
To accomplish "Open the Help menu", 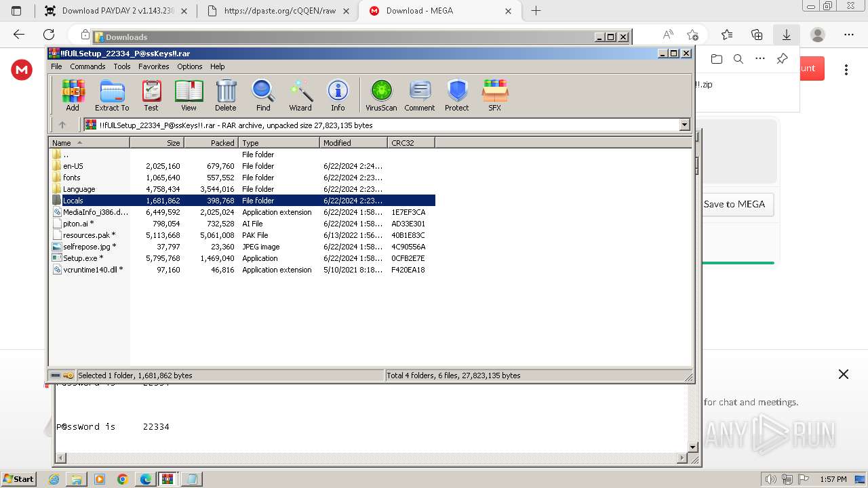I will click(x=217, y=66).
